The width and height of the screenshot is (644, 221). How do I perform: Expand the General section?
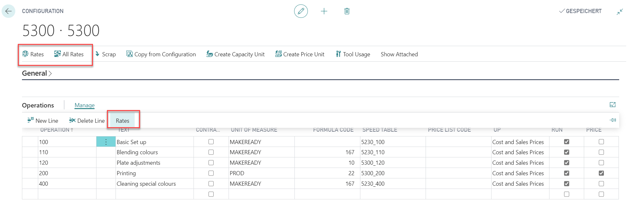tap(37, 73)
